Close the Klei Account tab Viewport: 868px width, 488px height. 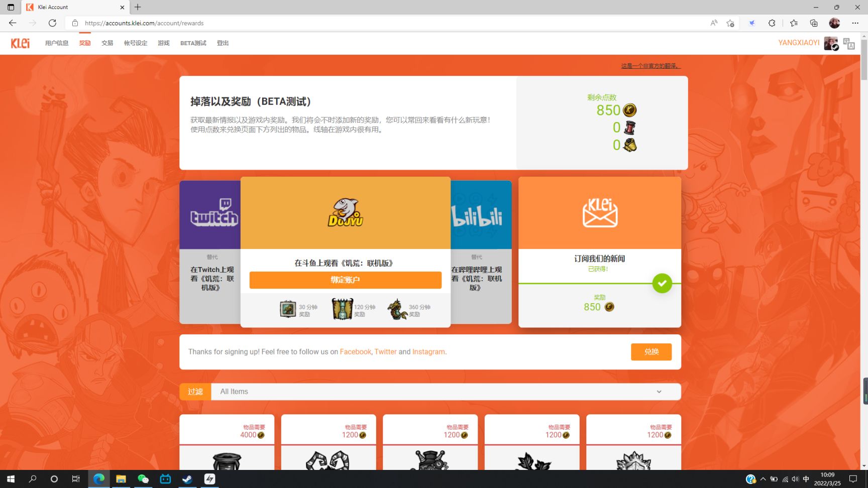point(122,8)
